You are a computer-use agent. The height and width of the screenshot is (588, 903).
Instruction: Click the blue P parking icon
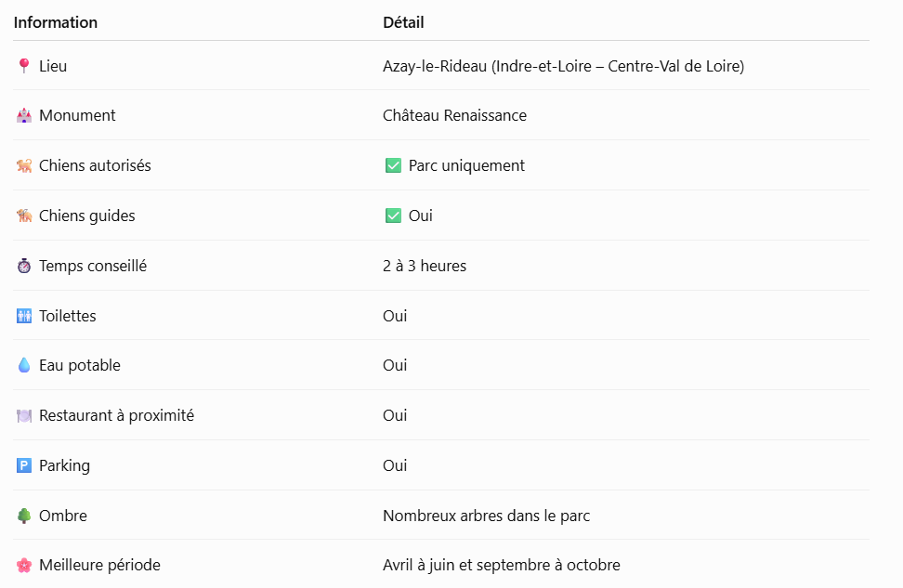coord(24,465)
